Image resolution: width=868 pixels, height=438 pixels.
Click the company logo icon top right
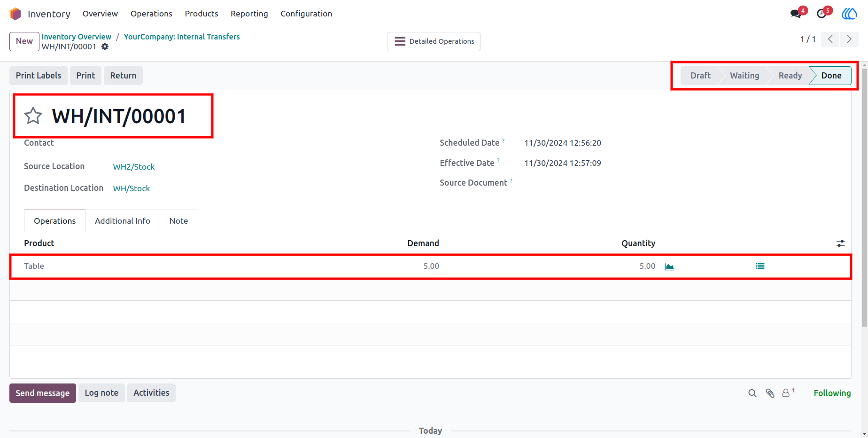[849, 14]
